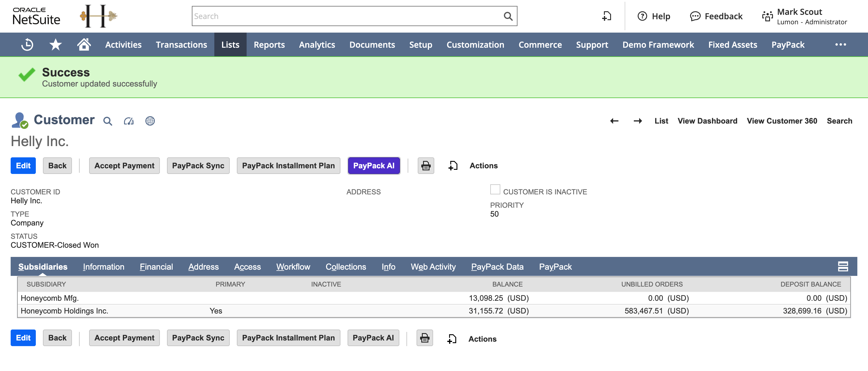Open the Transactions menu
This screenshot has height=371, width=868.
(x=181, y=44)
